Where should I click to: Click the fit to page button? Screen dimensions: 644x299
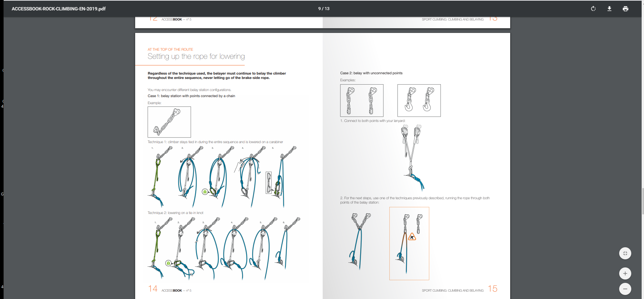tap(625, 253)
